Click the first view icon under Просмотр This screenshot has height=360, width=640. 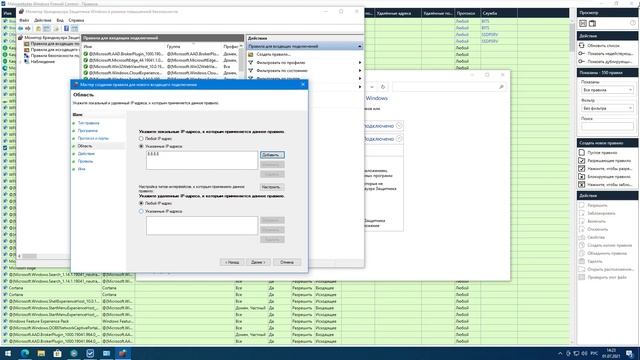click(583, 24)
